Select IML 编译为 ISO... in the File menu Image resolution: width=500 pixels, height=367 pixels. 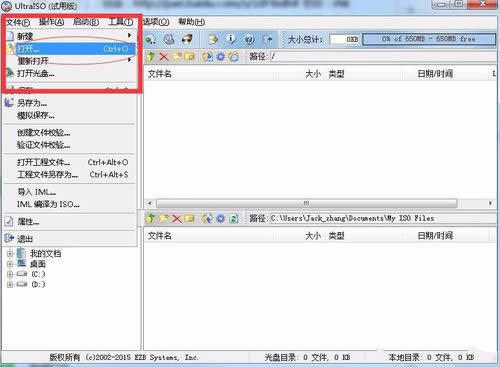70,204
